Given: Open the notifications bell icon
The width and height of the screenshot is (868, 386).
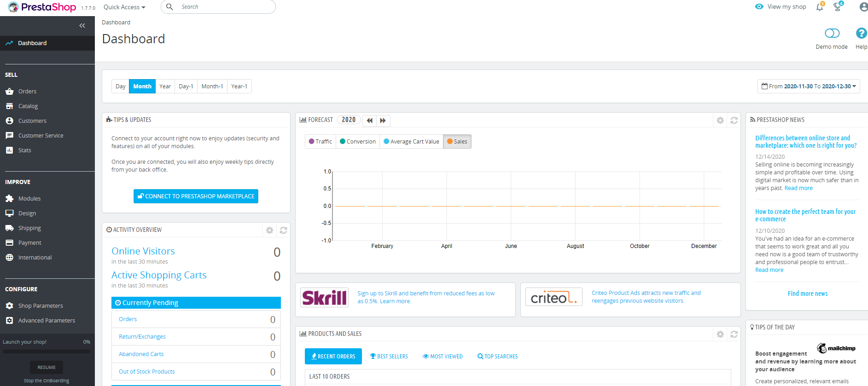Looking at the screenshot, I should [820, 7].
